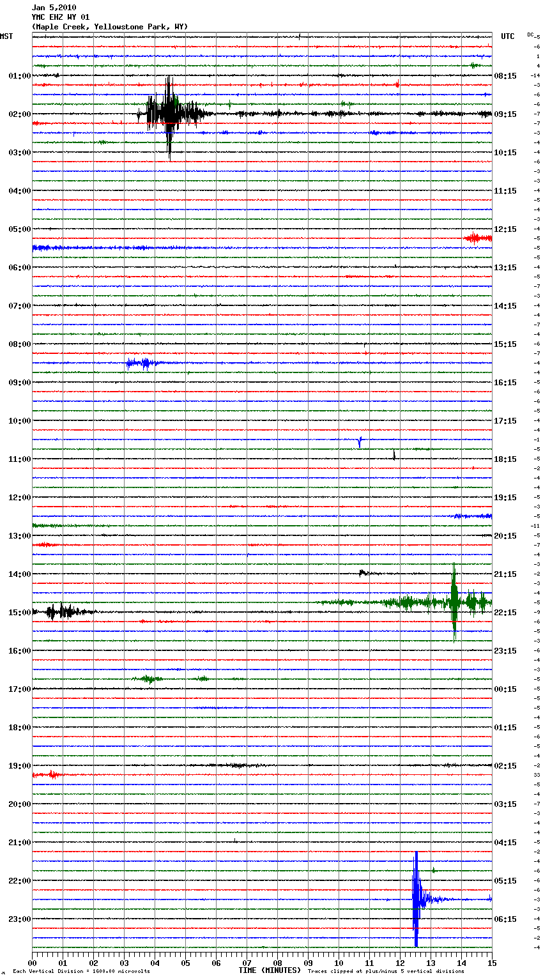Select the 01:00 MST row label

pyautogui.click(x=20, y=75)
